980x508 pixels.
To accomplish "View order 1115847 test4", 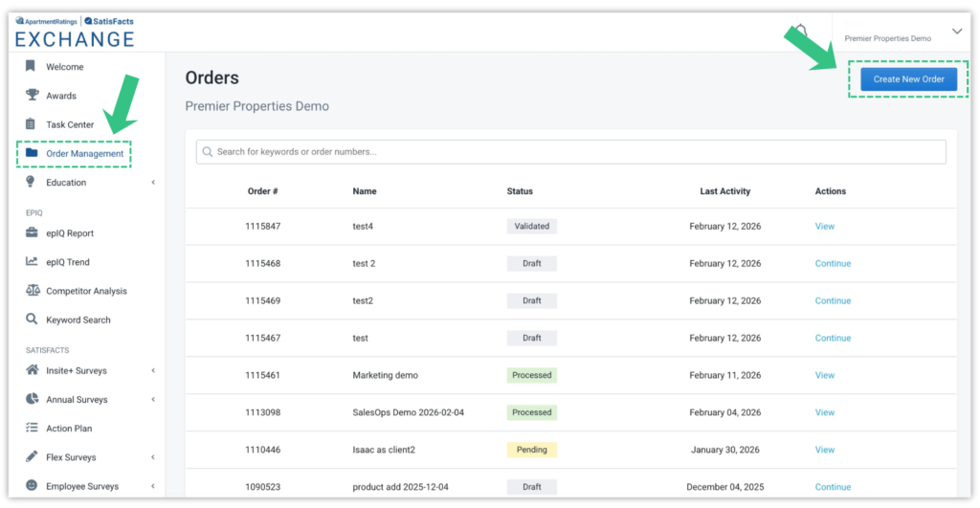I will coord(824,227).
